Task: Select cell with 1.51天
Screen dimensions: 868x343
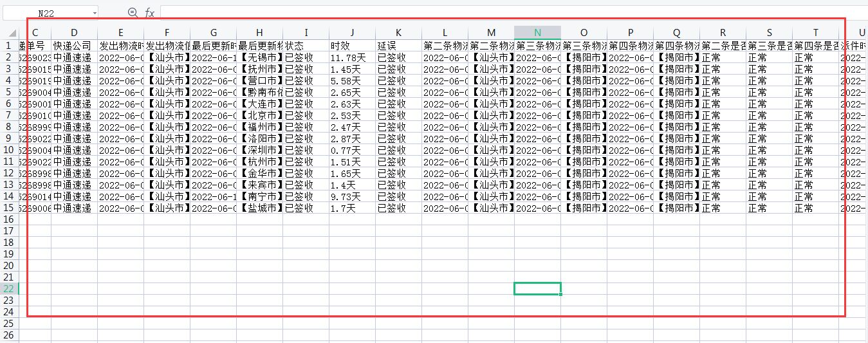Action: (x=353, y=162)
